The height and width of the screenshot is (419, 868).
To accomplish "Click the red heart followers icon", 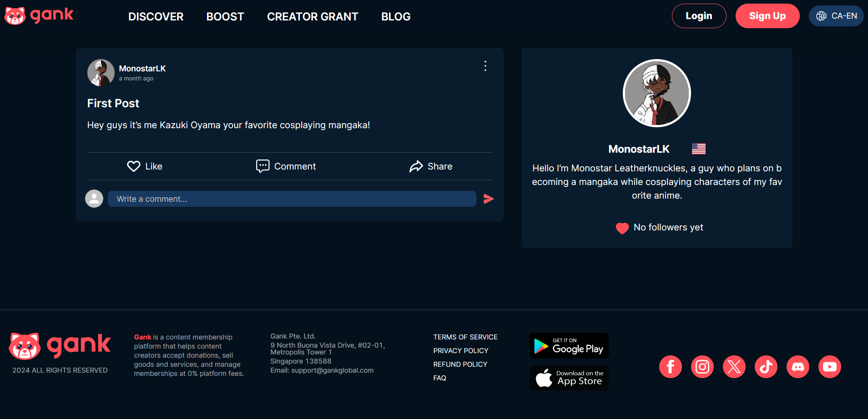I will (622, 228).
